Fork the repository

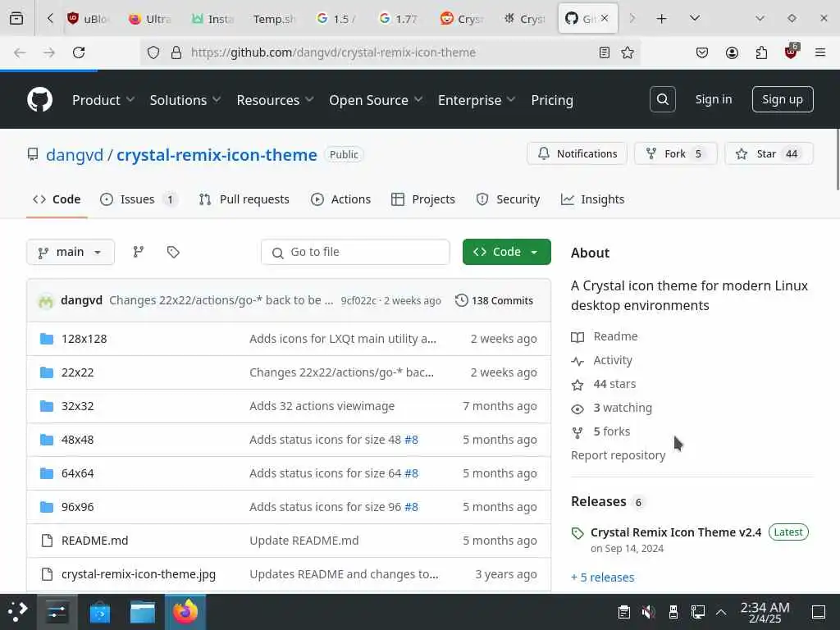675,153
